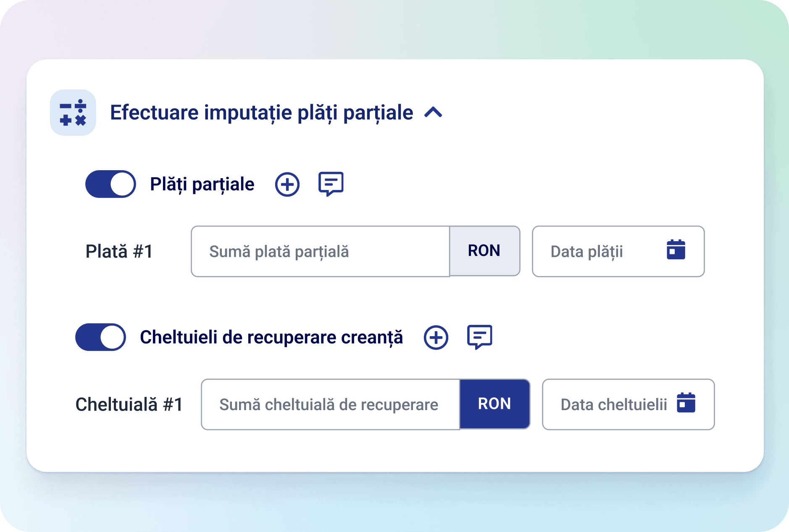Open comment icon beside Cheltuieli de recuperare creanță
Screen dimensions: 789x532
pyautogui.click(x=480, y=337)
